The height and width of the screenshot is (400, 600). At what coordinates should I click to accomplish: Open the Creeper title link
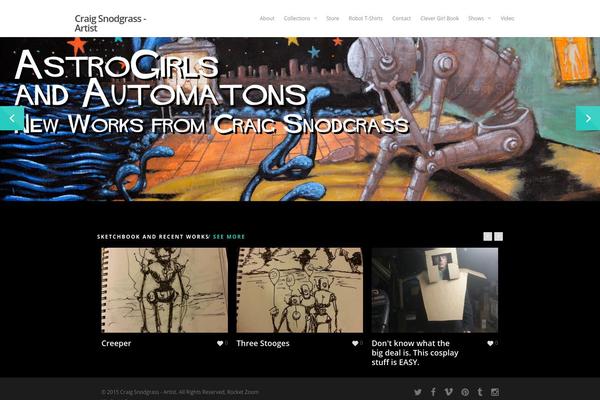point(116,343)
